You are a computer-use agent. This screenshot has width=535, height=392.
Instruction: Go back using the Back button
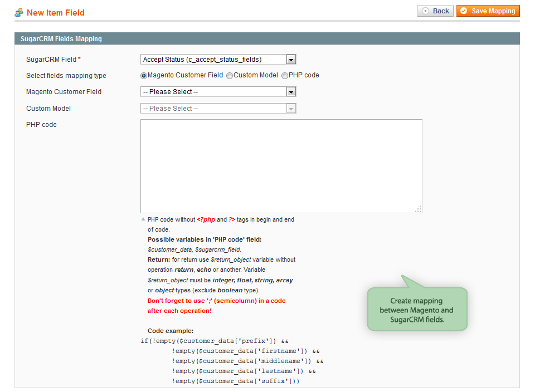pos(435,11)
